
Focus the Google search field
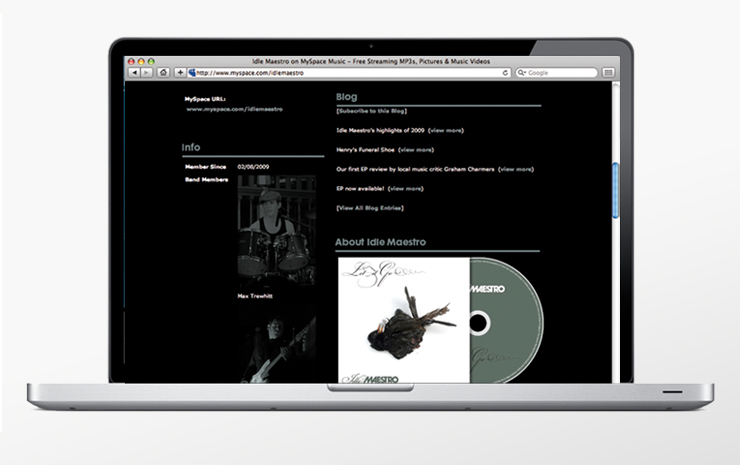tap(556, 73)
